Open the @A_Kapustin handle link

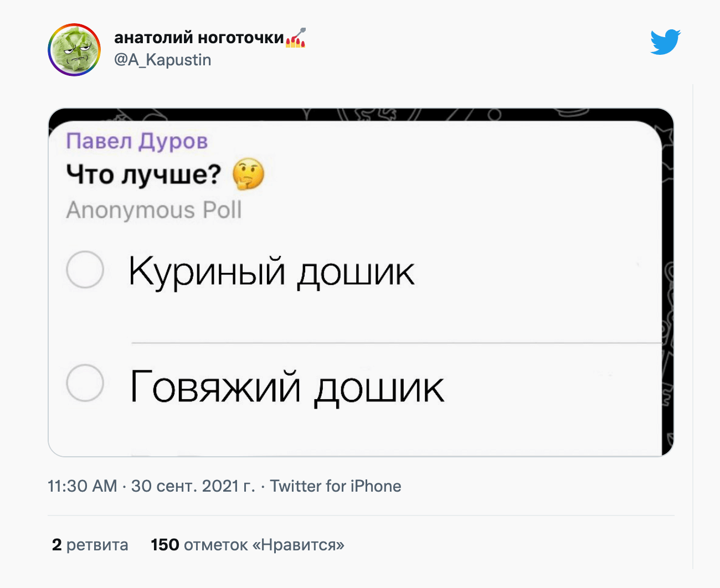162,60
